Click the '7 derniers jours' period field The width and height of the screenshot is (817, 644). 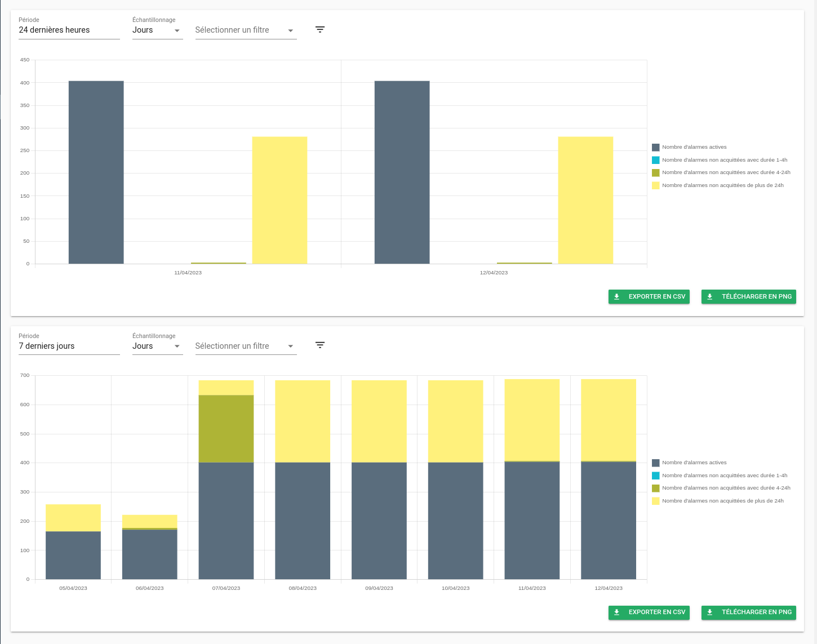coord(69,346)
